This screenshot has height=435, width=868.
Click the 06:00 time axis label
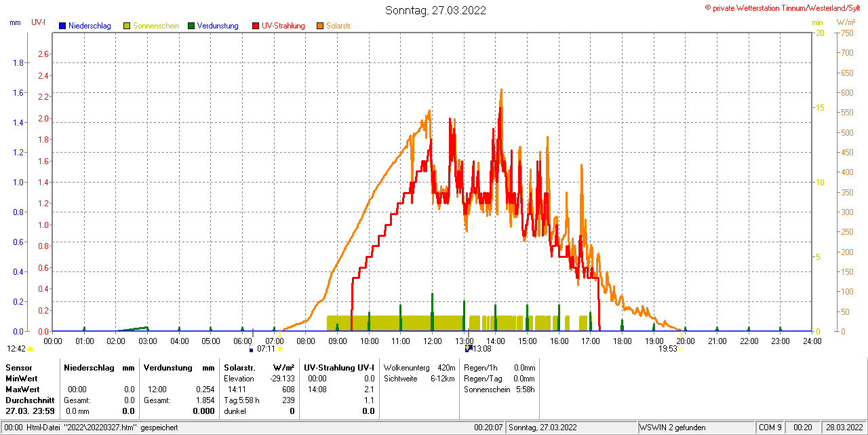(x=242, y=341)
